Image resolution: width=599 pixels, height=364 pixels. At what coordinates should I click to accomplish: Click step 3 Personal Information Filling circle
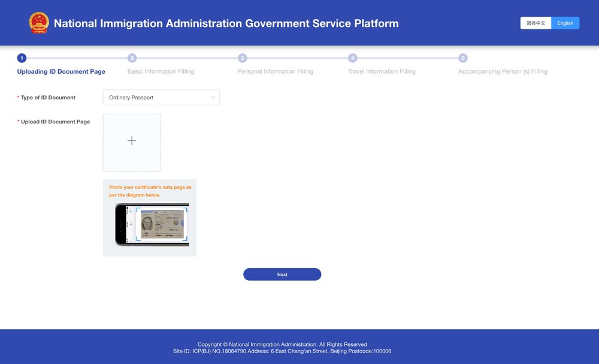click(242, 58)
